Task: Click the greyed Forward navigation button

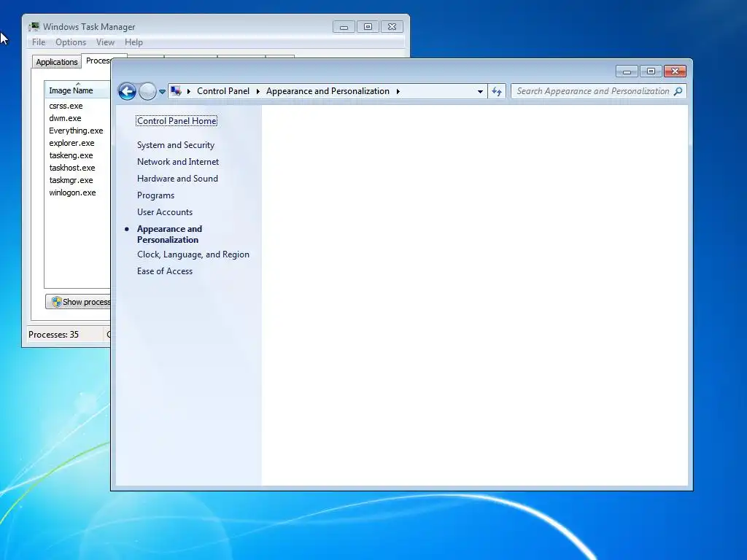Action: [147, 91]
